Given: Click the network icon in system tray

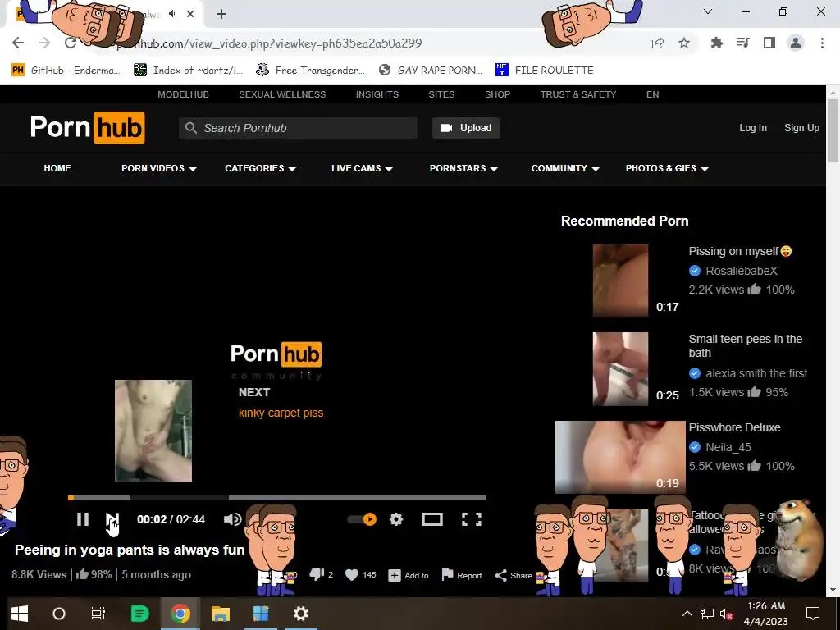Looking at the screenshot, I should (706, 614).
